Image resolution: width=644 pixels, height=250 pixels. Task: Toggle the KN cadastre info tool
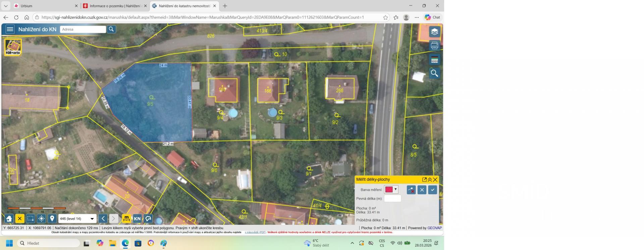[137, 219]
